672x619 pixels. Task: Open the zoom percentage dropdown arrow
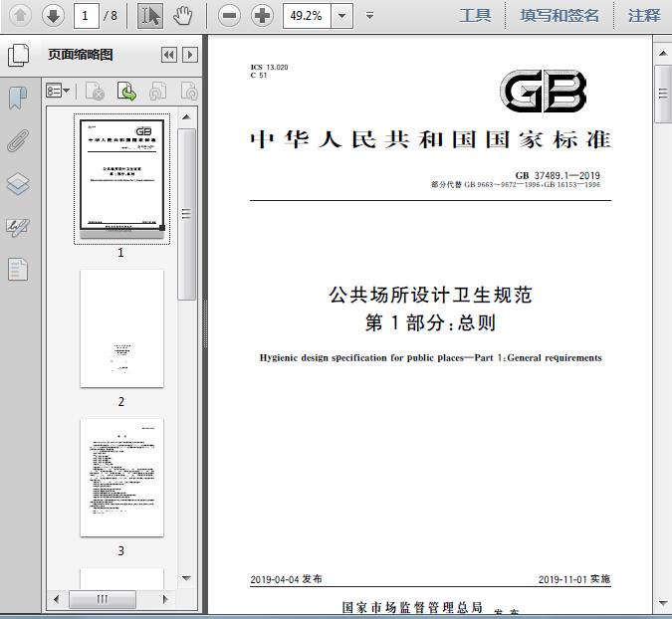pyautogui.click(x=342, y=16)
